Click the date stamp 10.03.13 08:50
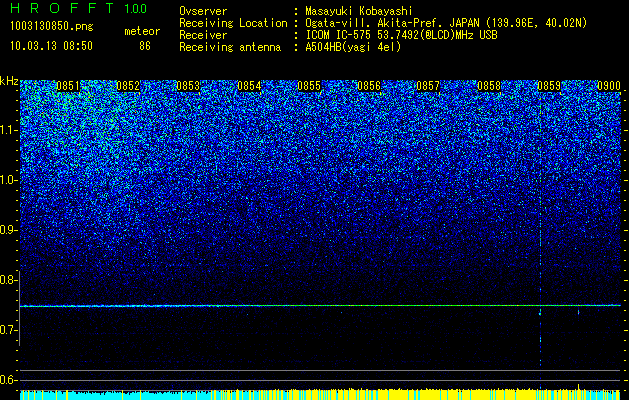Screen dimensions: 629x400 click(x=51, y=46)
